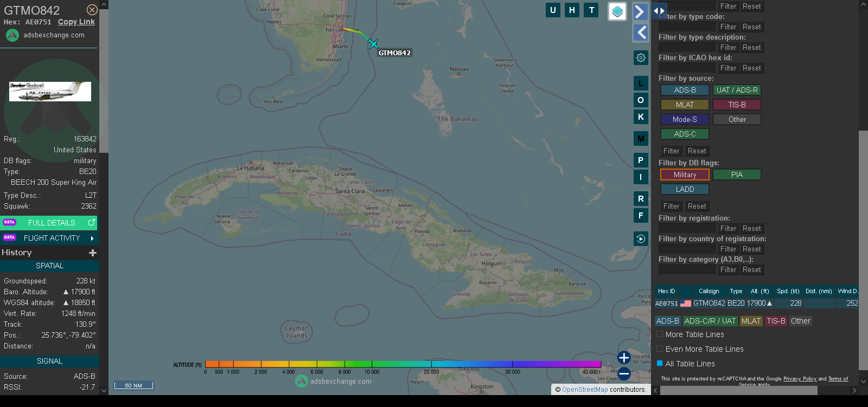The height and width of the screenshot is (407, 868).
Task: Expand FLIGHT ACTIVITY menu
Action: pos(49,238)
